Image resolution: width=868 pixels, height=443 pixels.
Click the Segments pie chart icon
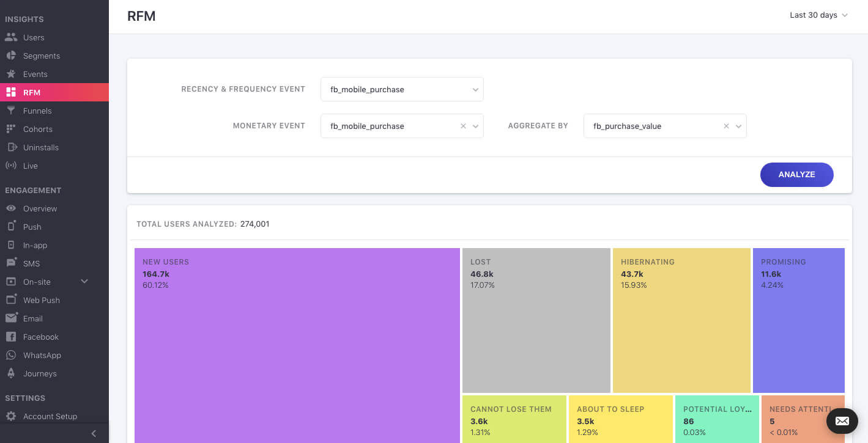(x=11, y=56)
